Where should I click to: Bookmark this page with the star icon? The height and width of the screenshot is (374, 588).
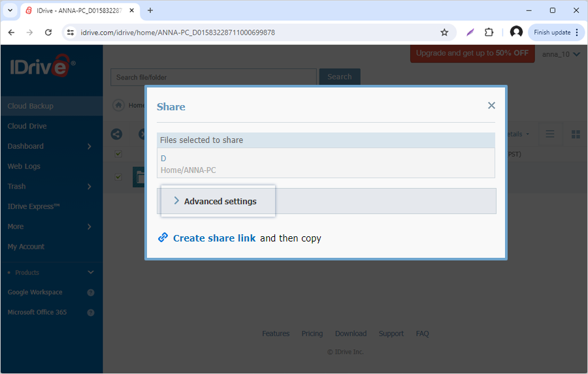coord(444,32)
